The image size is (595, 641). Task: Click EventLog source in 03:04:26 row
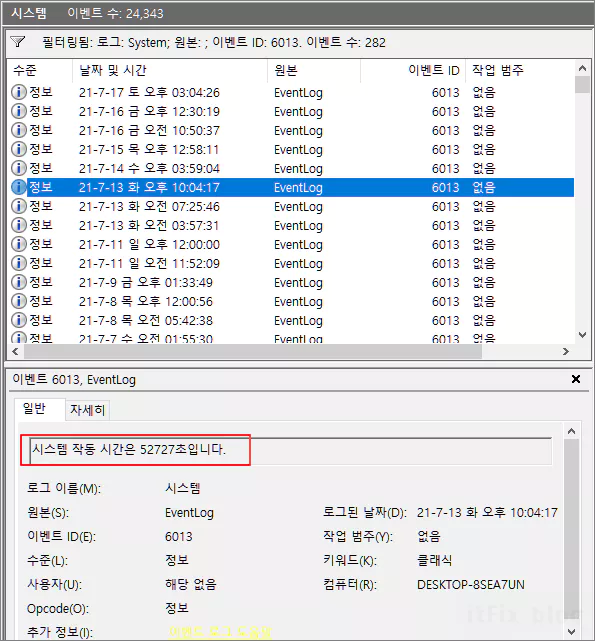[298, 93]
